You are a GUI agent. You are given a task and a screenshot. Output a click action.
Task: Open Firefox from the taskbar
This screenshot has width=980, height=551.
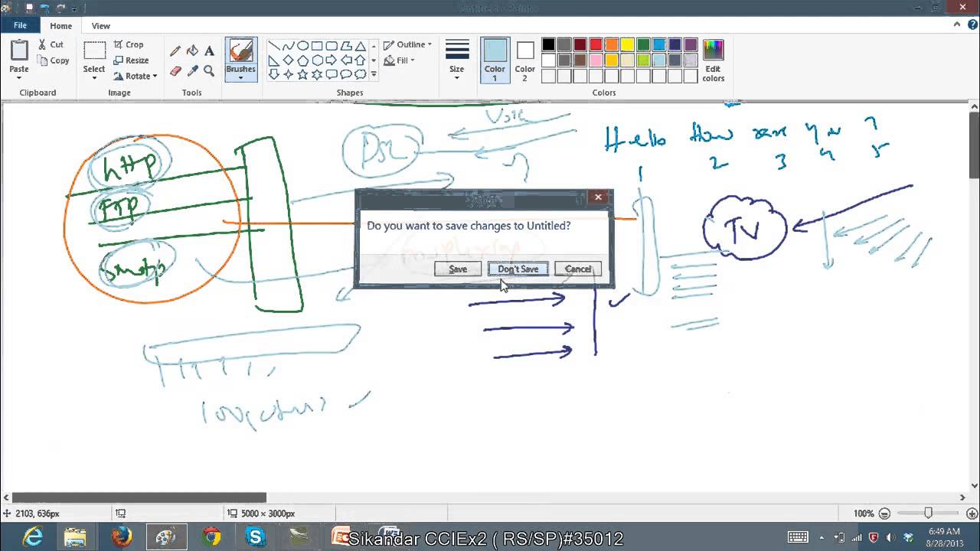pyautogui.click(x=122, y=537)
